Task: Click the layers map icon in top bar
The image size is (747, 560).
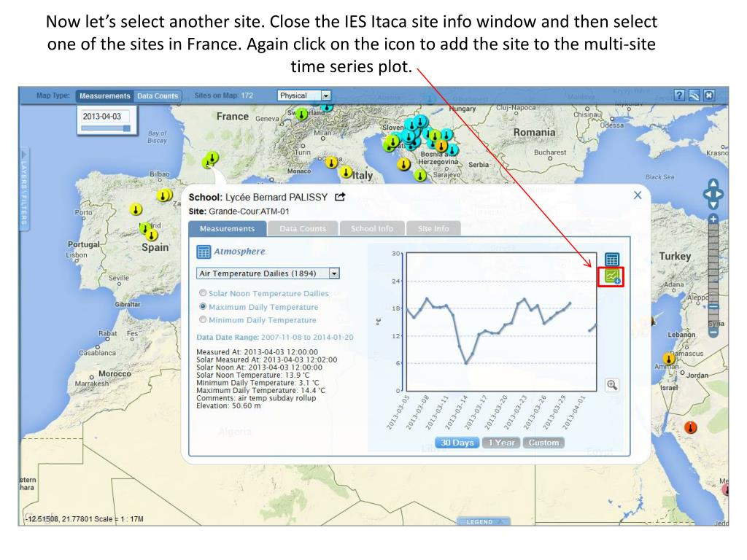Action: click(694, 96)
